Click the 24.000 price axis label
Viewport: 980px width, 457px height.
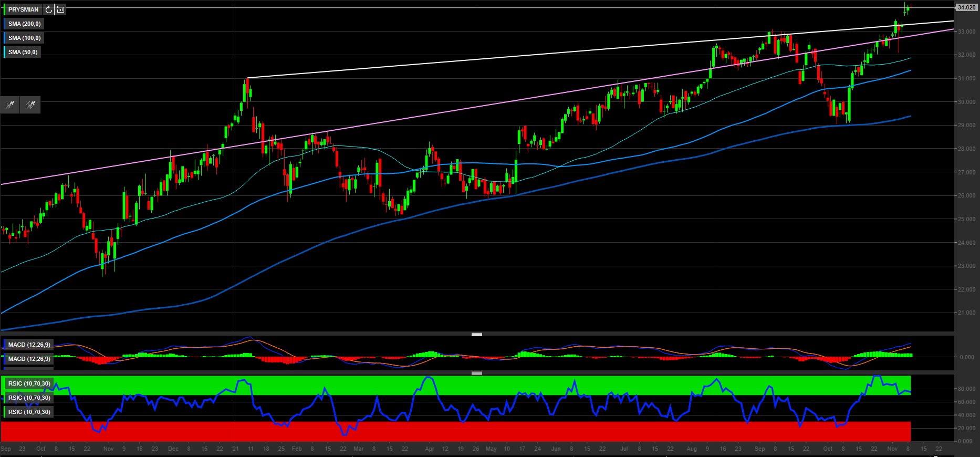967,243
